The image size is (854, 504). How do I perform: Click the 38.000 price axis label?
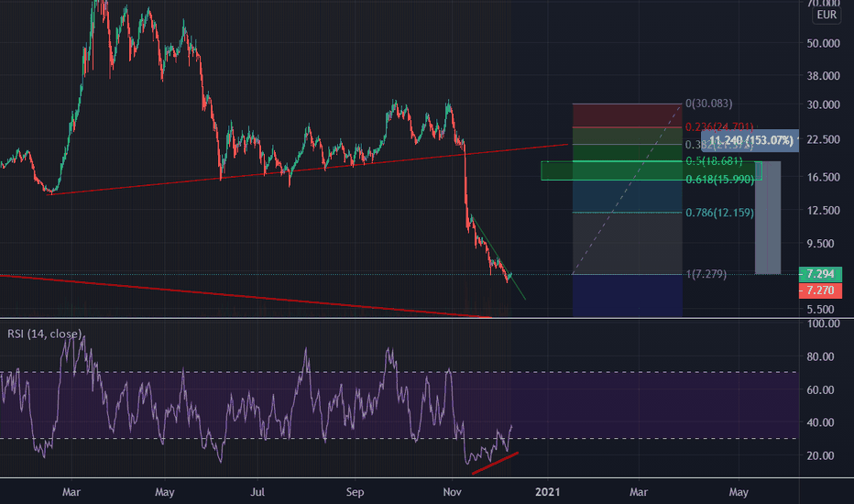coord(823,76)
